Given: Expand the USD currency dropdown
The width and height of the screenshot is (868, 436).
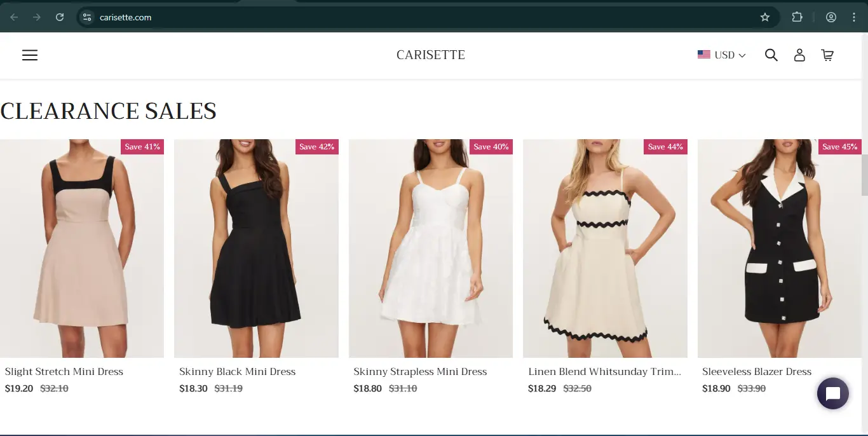Looking at the screenshot, I should [722, 55].
